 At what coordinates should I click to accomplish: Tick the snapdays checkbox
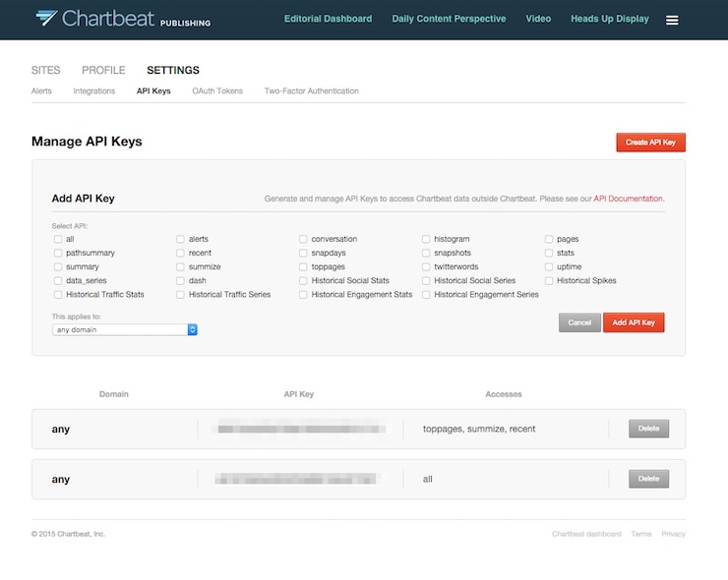click(x=303, y=253)
